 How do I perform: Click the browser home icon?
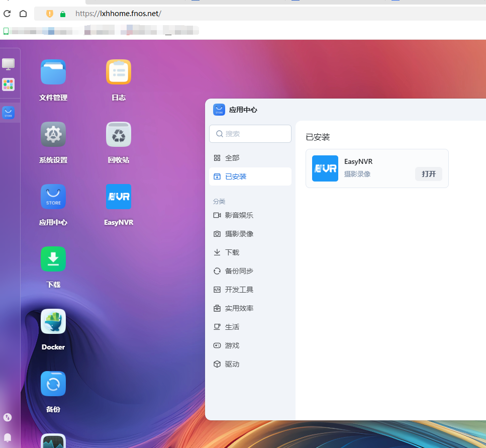(23, 14)
